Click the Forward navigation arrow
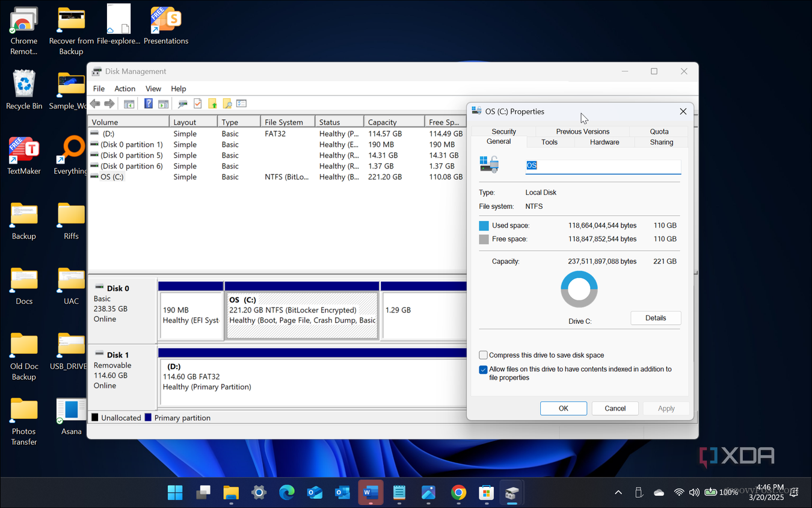The width and height of the screenshot is (812, 508). point(109,104)
